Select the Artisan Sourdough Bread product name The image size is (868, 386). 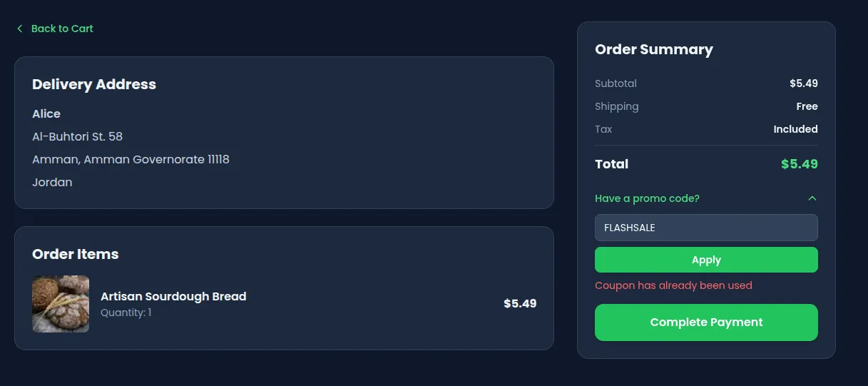click(173, 296)
